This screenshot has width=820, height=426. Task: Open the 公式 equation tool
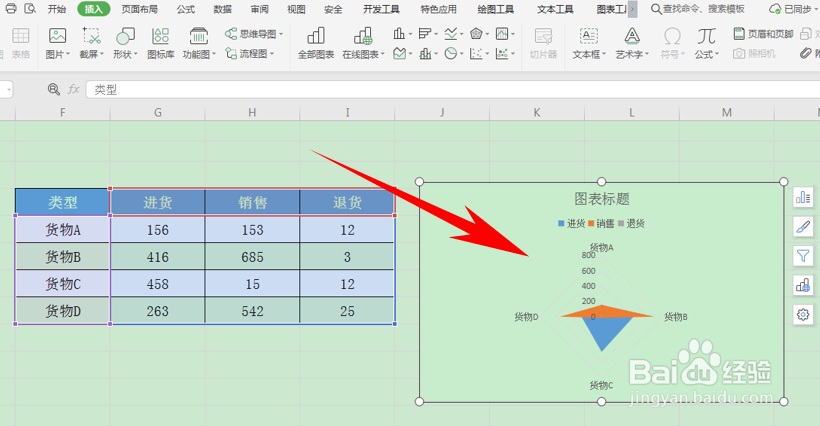point(706,43)
